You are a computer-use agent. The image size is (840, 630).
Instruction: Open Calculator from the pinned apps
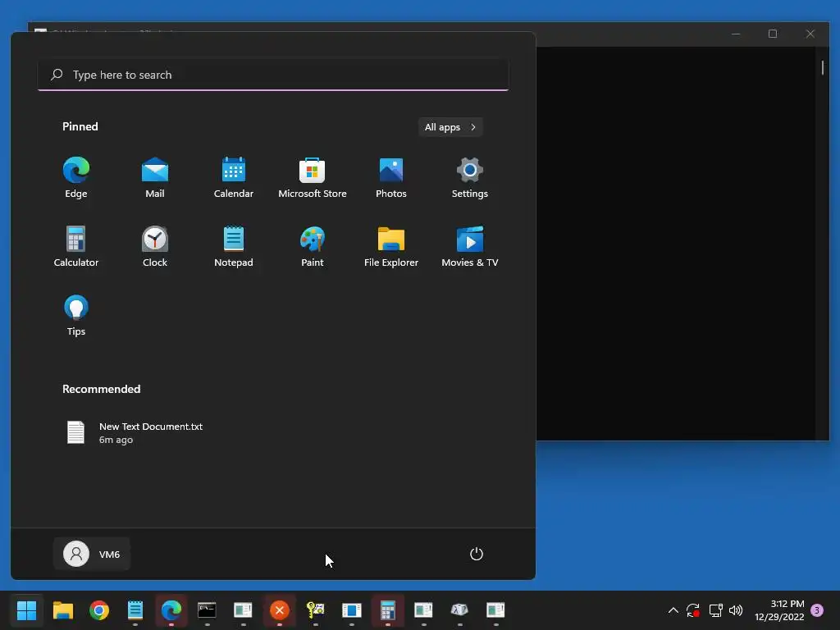pos(76,246)
